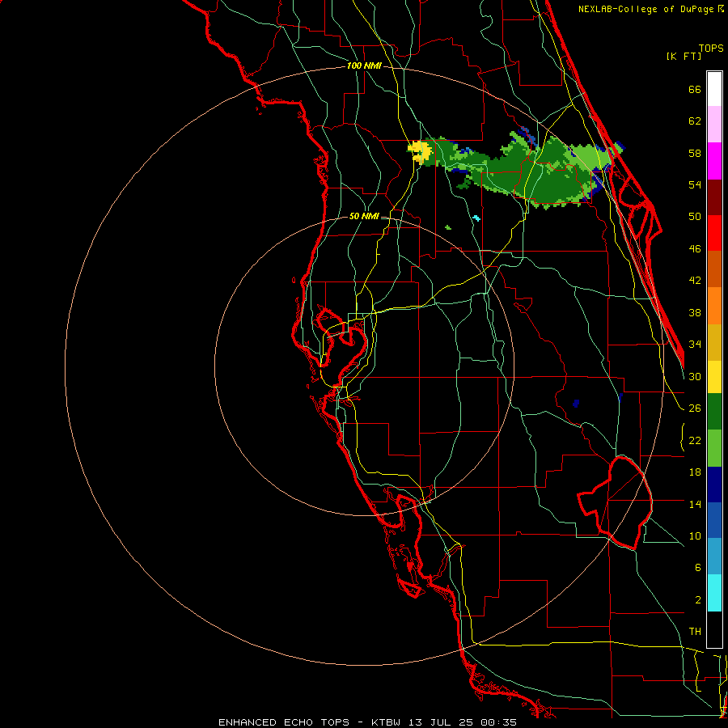Screen dimensions: 728x728
Task: Click the isolated navy echo southeast of radar
Action: (x=576, y=404)
